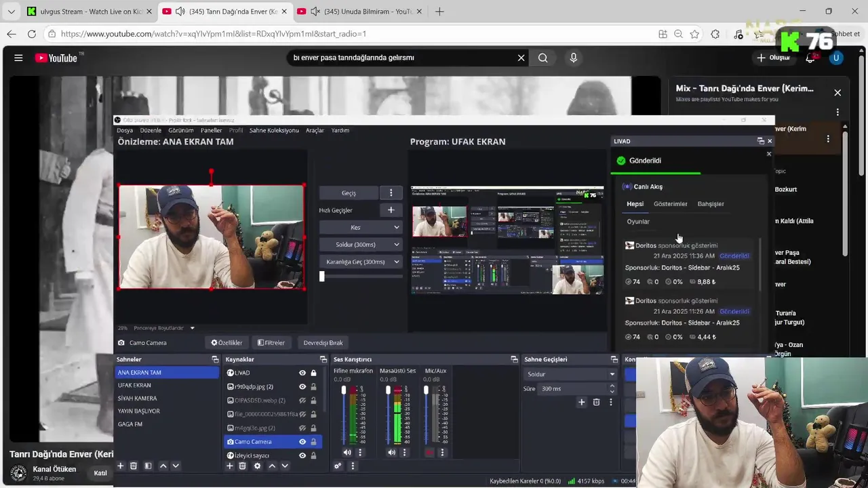
Task: Move selected source down in Kaynaklar
Action: tap(285, 466)
